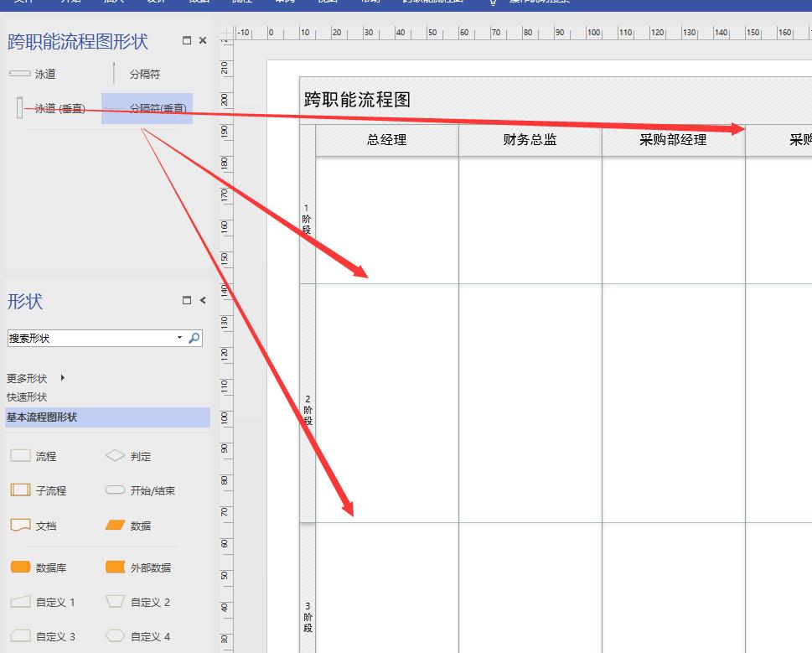The width and height of the screenshot is (812, 653).
Task: Run the shape search magnifier button
Action: [193, 338]
